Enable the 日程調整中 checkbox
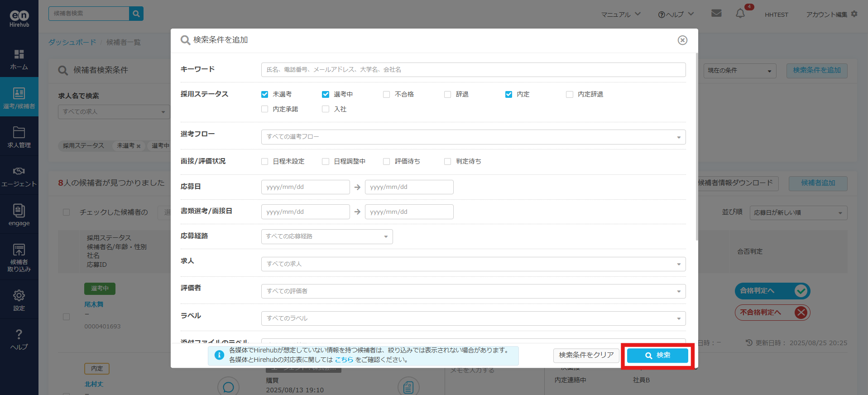The height and width of the screenshot is (395, 868). pyautogui.click(x=326, y=161)
